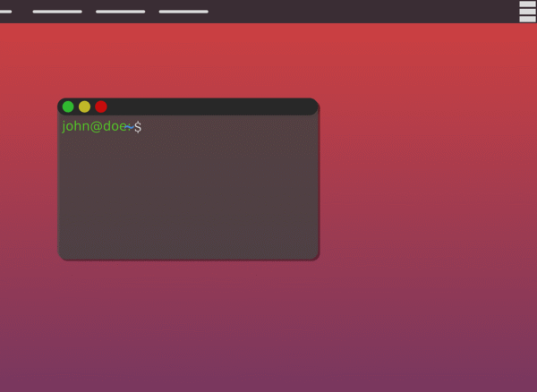Click the desktop background left of the terminal

point(27,179)
